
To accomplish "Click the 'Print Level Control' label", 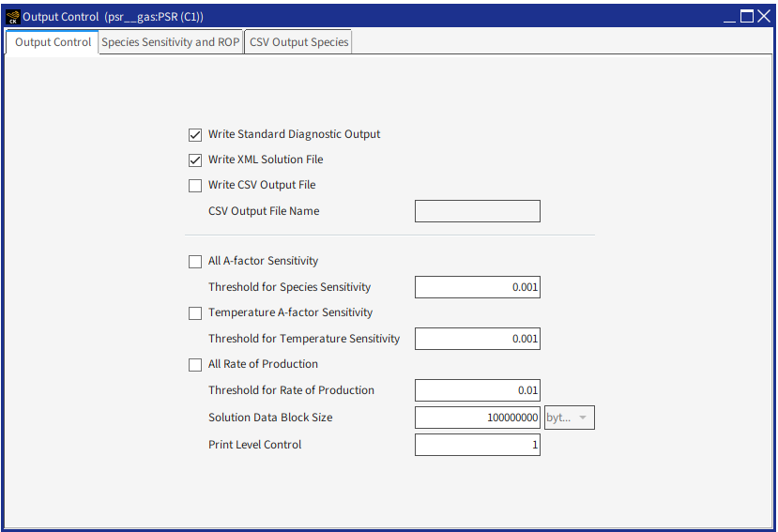I will click(254, 445).
